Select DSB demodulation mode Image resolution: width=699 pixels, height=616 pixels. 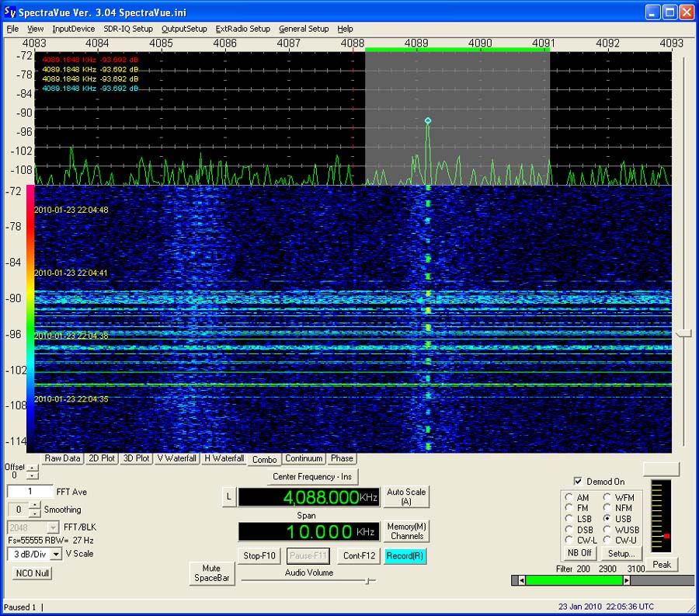pyautogui.click(x=569, y=530)
